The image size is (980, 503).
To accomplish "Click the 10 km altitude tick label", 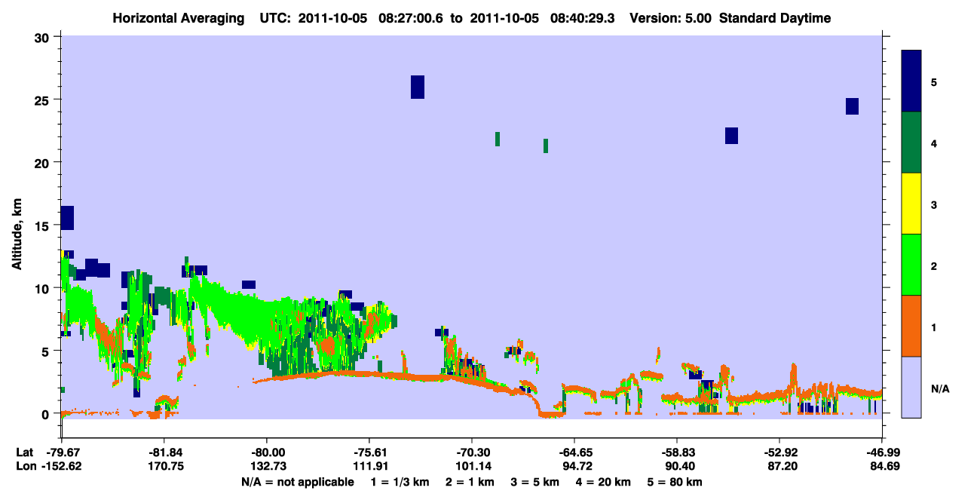I will click(x=42, y=288).
